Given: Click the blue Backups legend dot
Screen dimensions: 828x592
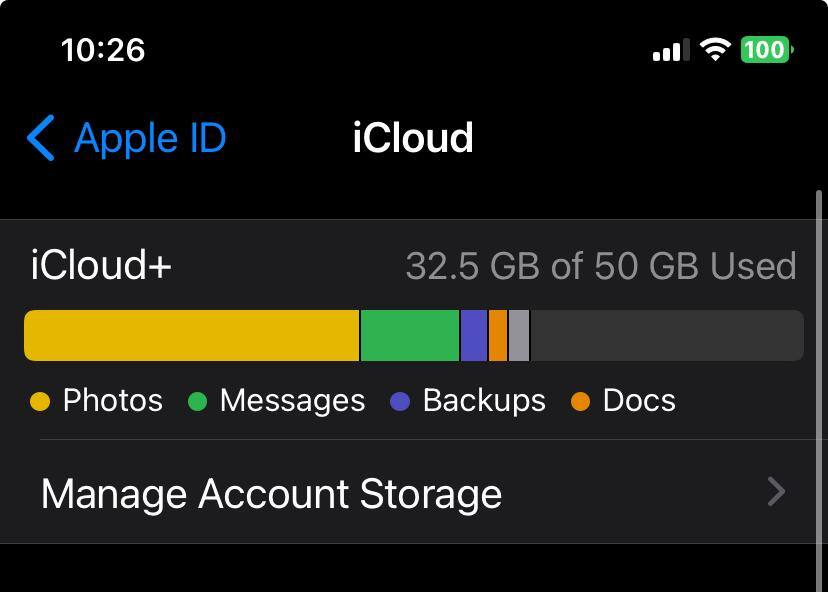Looking at the screenshot, I should coord(400,402).
